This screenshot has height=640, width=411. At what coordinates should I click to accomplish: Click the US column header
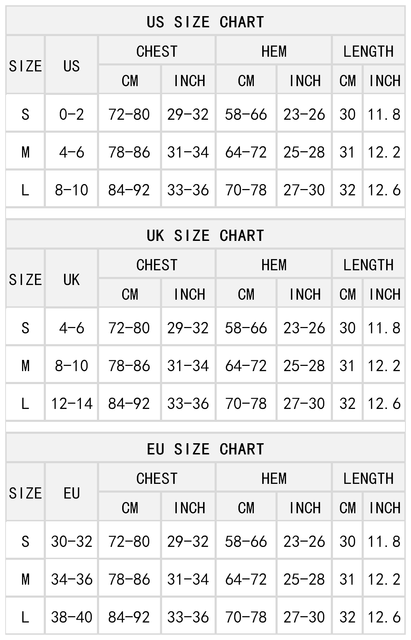[71, 66]
